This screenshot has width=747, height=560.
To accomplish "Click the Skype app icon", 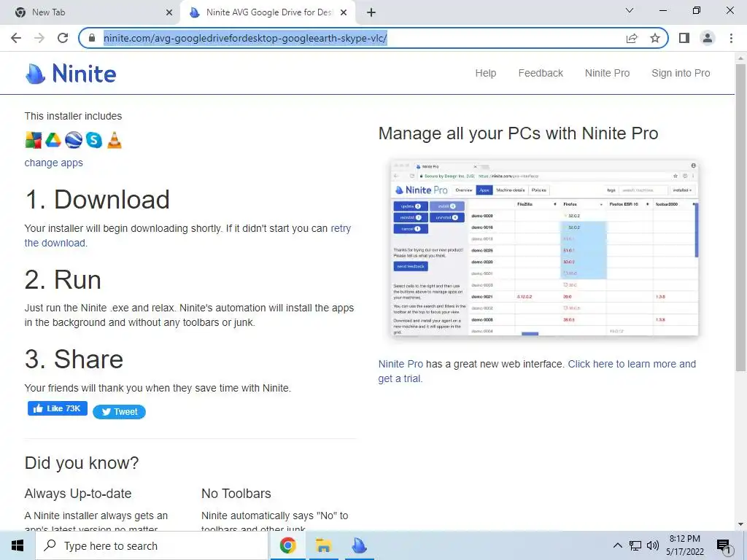I will [94, 140].
